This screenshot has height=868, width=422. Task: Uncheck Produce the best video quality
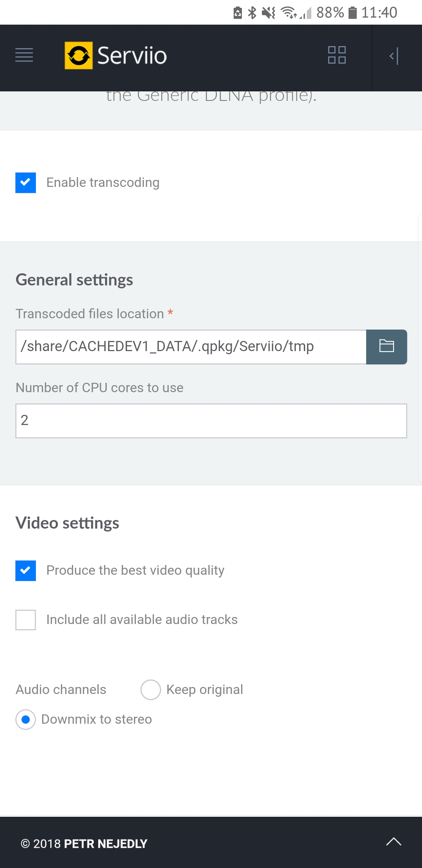pos(25,570)
